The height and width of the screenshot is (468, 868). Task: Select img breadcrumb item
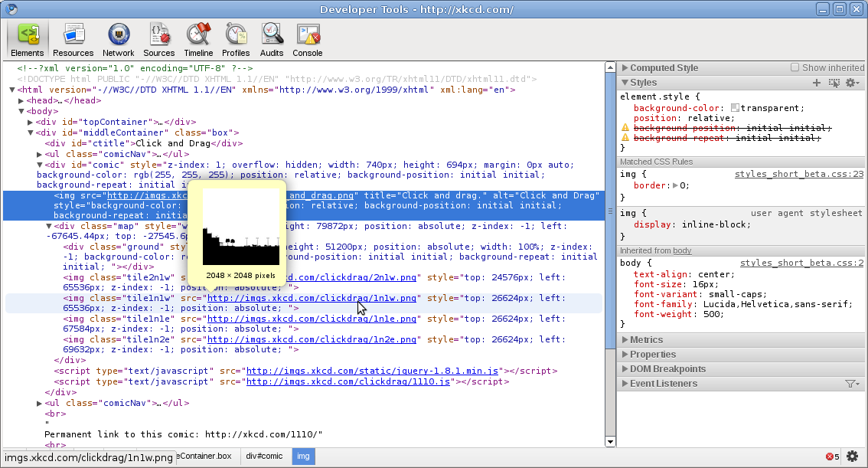click(303, 457)
